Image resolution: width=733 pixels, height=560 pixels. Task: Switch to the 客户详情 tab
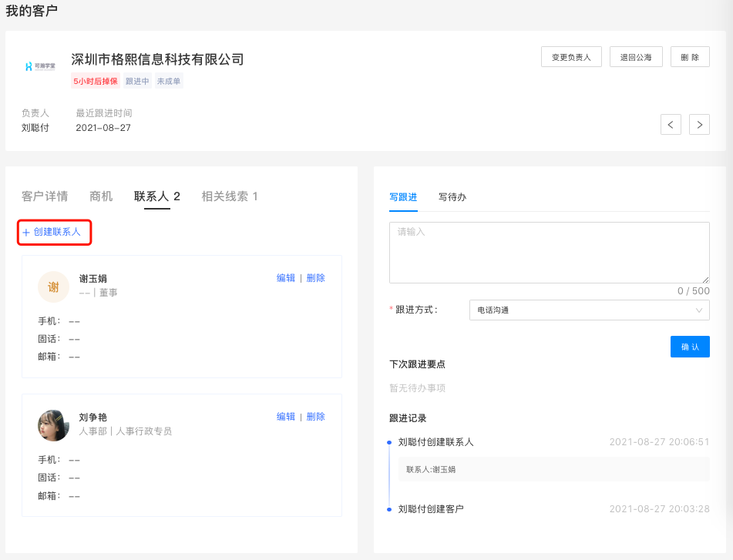click(x=45, y=196)
